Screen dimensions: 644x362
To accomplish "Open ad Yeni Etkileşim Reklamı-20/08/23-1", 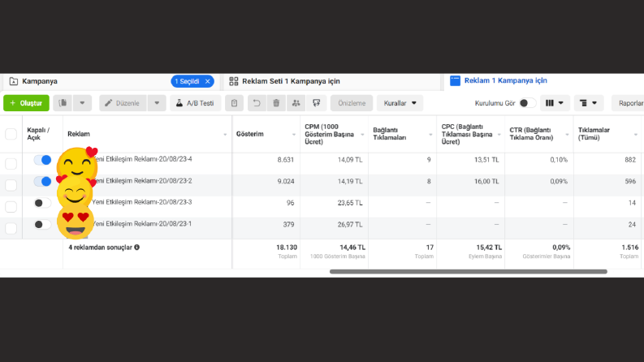I will (x=142, y=224).
